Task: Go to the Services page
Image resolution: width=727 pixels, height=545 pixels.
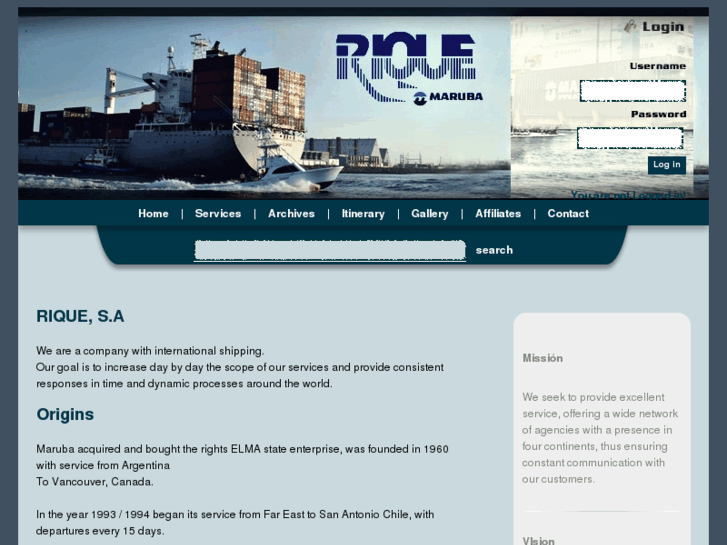Action: pos(218,214)
